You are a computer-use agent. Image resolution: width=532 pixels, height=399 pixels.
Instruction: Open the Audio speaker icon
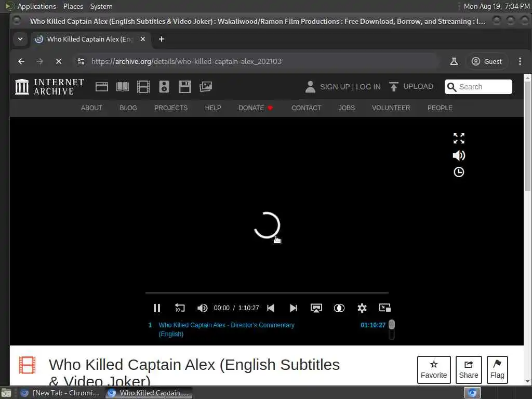click(x=164, y=87)
